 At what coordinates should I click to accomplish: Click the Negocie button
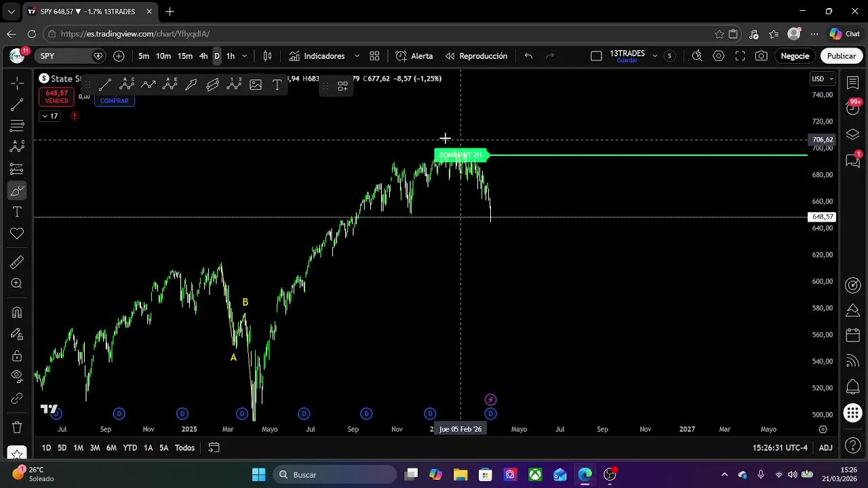tap(795, 56)
